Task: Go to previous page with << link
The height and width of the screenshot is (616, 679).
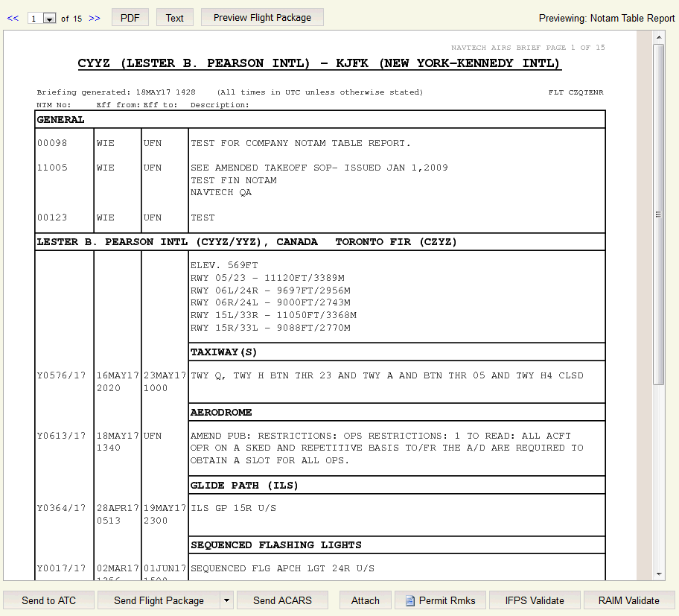Action: 13,18
